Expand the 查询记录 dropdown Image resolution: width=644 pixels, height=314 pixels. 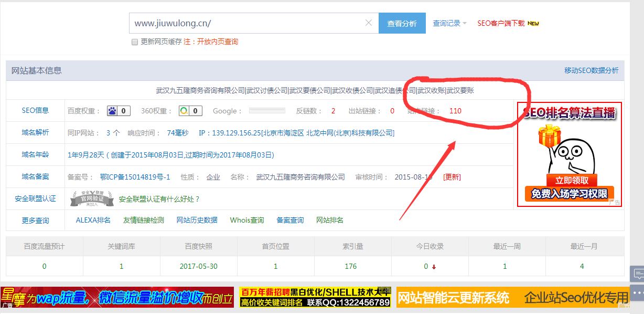[x=449, y=23]
